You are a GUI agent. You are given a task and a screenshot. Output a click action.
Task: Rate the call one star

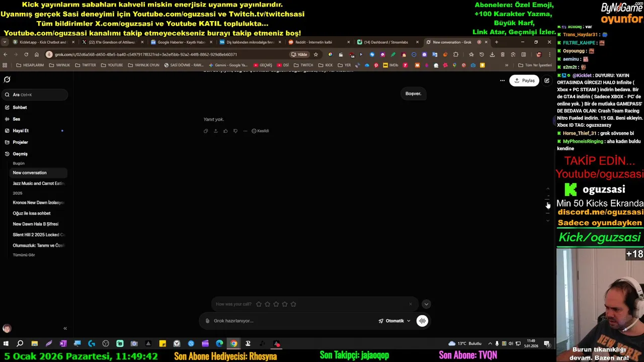(259, 304)
